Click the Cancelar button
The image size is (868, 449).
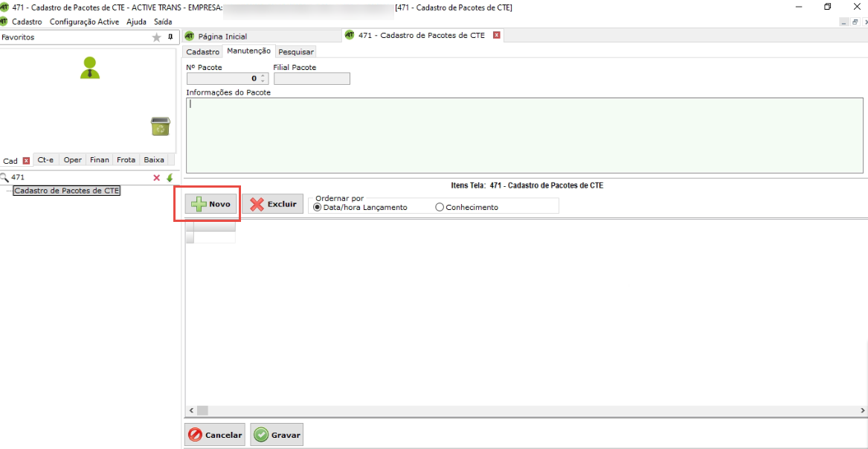(215, 435)
